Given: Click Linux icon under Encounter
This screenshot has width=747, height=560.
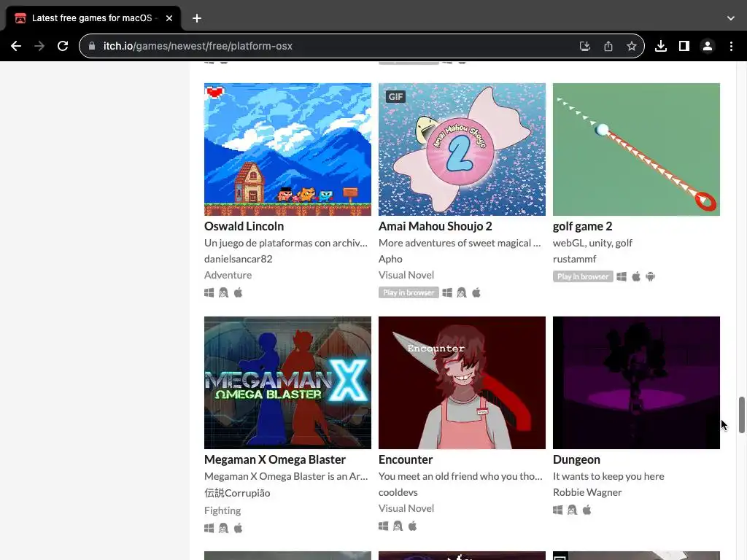Looking at the screenshot, I should tap(398, 526).
